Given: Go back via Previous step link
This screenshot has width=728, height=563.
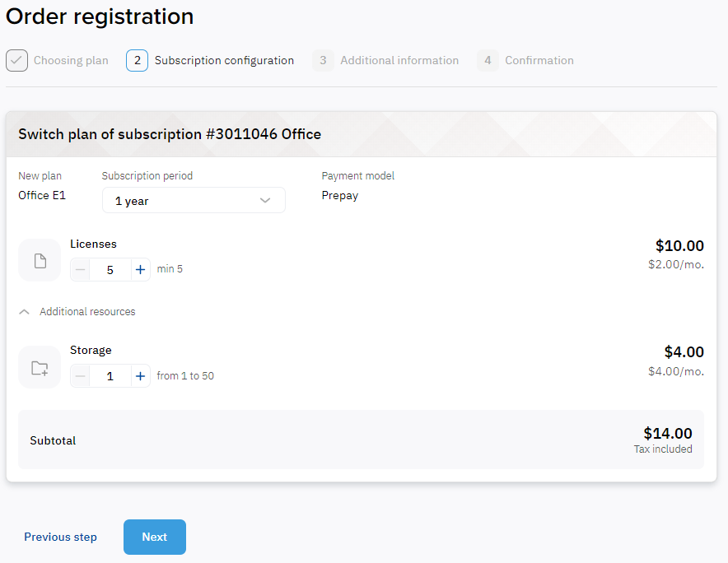Looking at the screenshot, I should coord(60,537).
